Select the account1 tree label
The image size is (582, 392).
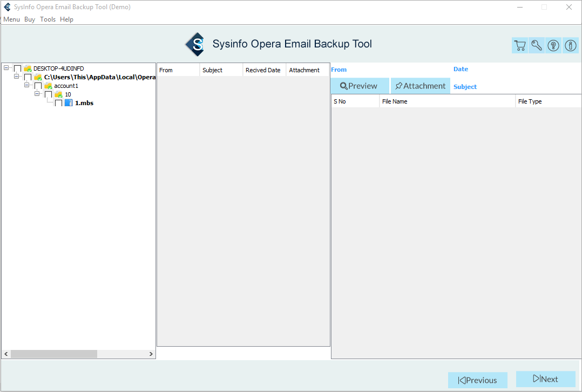tap(66, 86)
